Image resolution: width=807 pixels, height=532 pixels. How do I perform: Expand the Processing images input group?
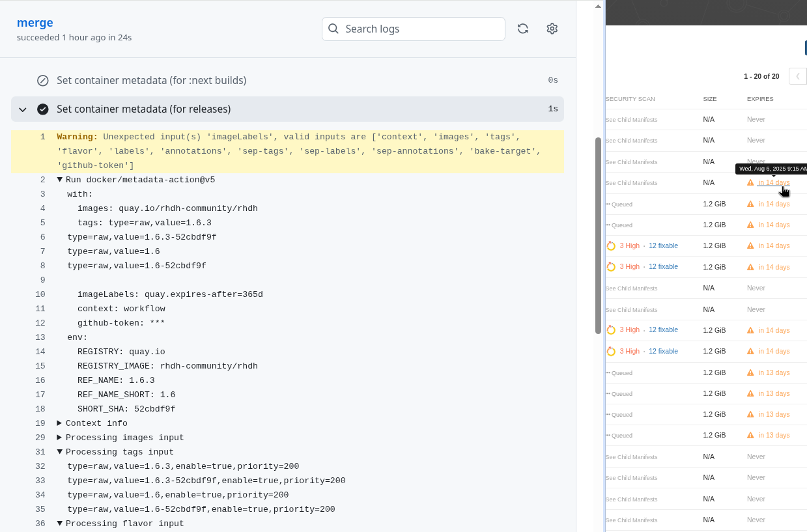coord(60,438)
